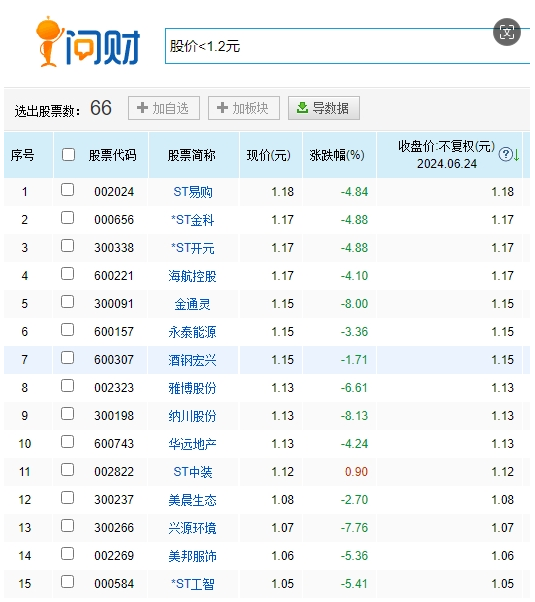Open the *ST金科 stock link

coord(192,220)
